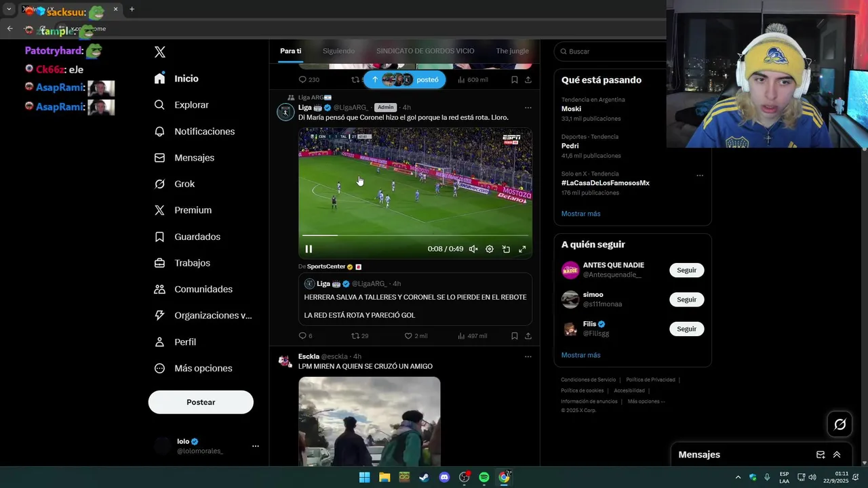Screen dimensions: 868x488
Task: Open video settings gear icon
Action: click(x=490, y=249)
